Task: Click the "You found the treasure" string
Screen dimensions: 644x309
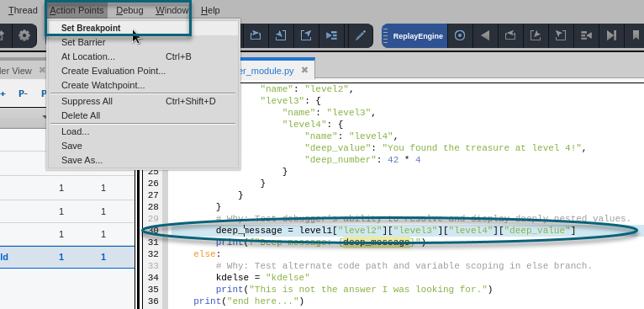Action: [483, 147]
